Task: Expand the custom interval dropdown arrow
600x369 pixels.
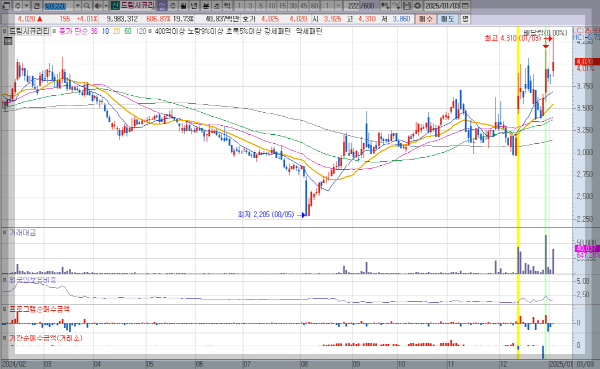Action: [x=339, y=6]
